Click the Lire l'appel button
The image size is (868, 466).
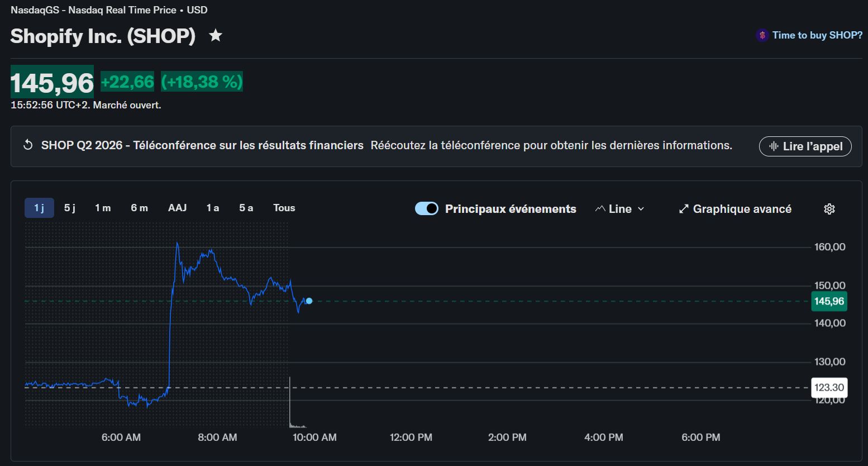[x=805, y=146]
